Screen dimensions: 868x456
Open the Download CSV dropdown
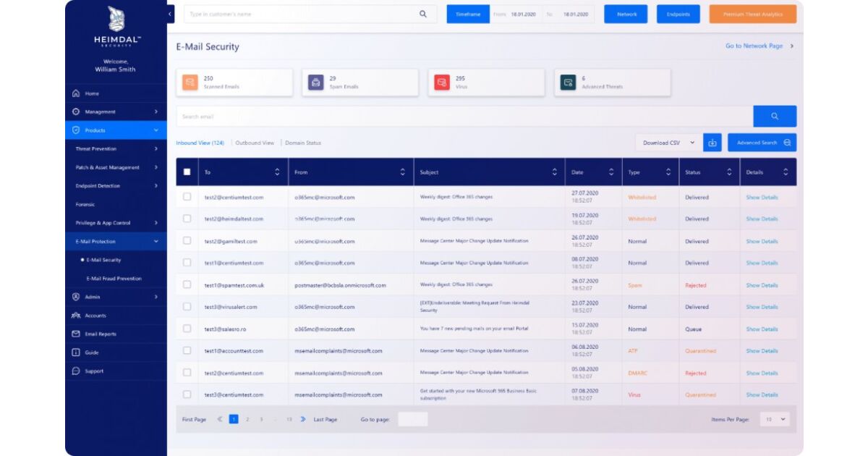tap(668, 143)
